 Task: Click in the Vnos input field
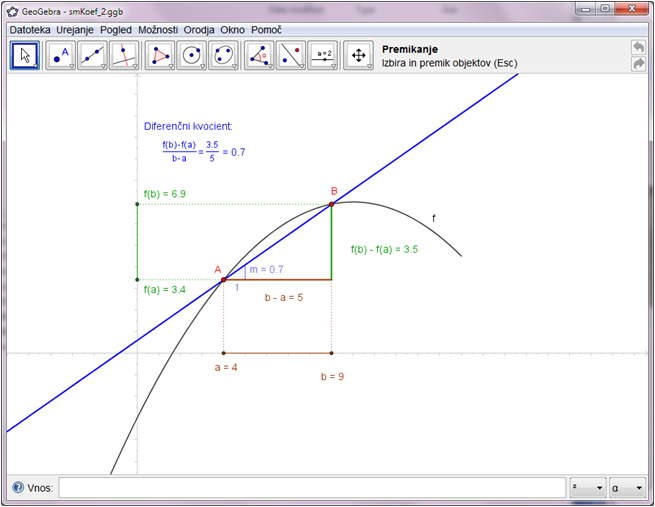(x=312, y=487)
